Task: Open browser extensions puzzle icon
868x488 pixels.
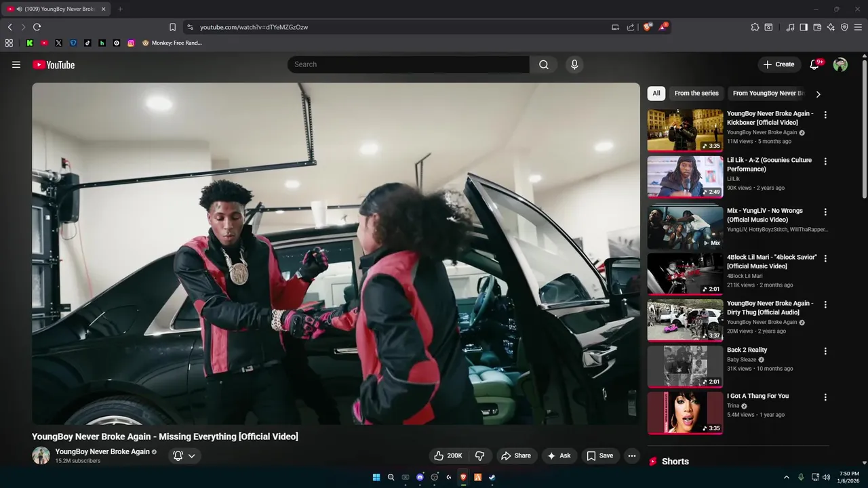Action: (755, 27)
